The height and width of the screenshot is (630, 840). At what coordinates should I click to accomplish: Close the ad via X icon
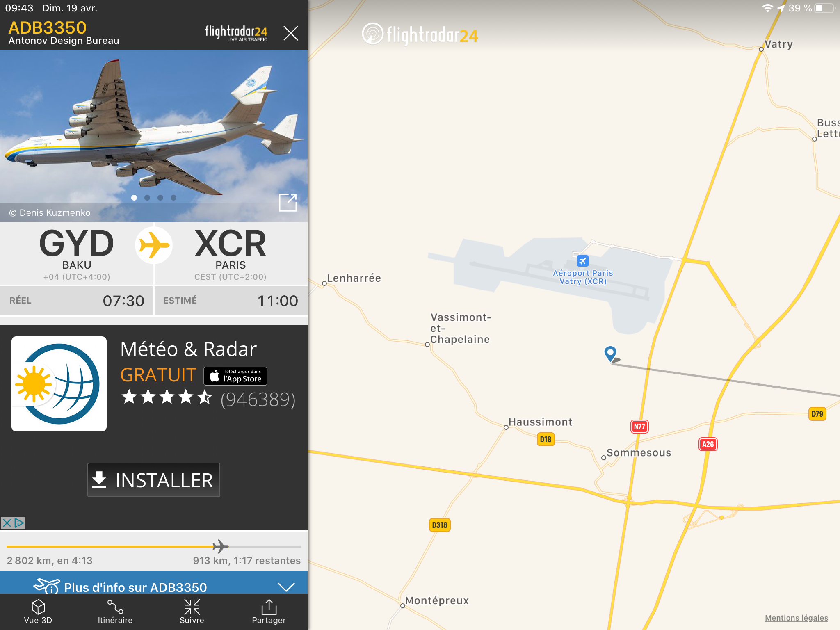(x=7, y=523)
